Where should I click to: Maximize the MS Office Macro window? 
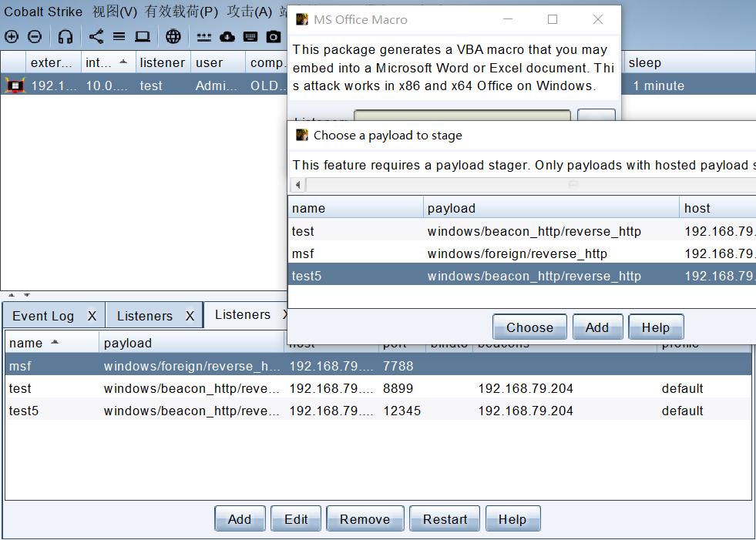tap(553, 19)
